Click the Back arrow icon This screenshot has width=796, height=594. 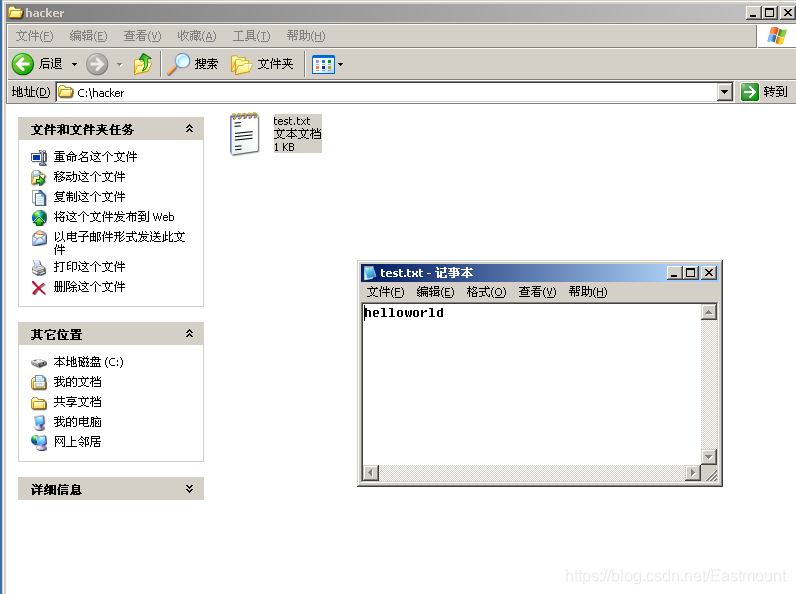pyautogui.click(x=23, y=64)
